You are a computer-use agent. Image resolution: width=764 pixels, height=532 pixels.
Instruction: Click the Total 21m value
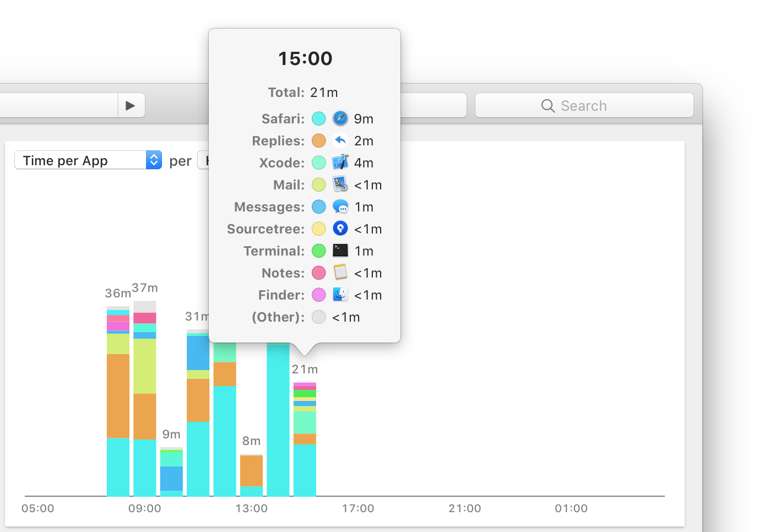click(324, 93)
